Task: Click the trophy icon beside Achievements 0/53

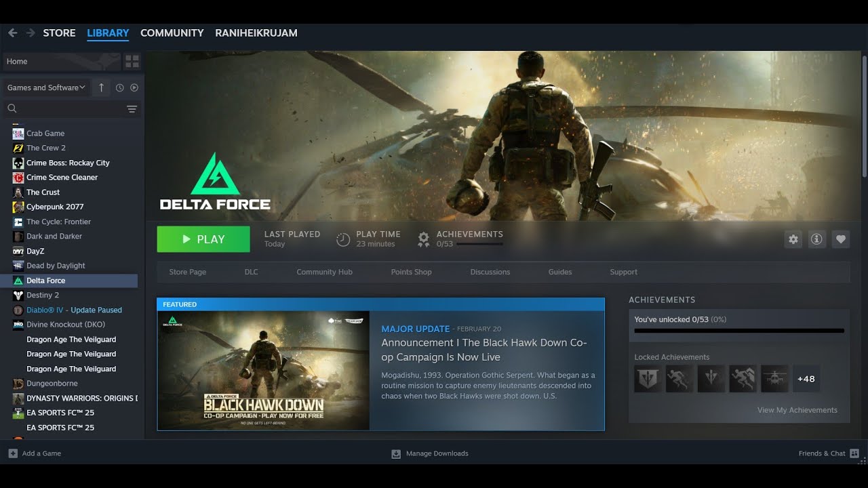Action: (424, 239)
